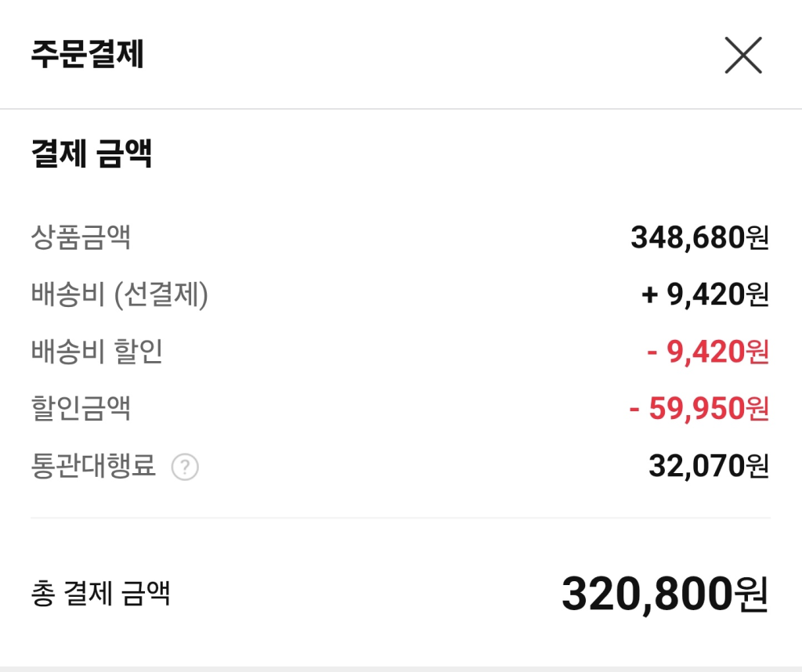Click the 배송비 할인 label
The width and height of the screenshot is (802, 672).
point(97,352)
